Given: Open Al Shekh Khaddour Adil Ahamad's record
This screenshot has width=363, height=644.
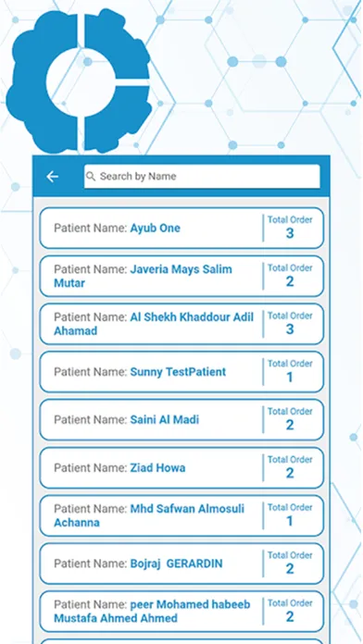Looking at the screenshot, I should [181, 324].
